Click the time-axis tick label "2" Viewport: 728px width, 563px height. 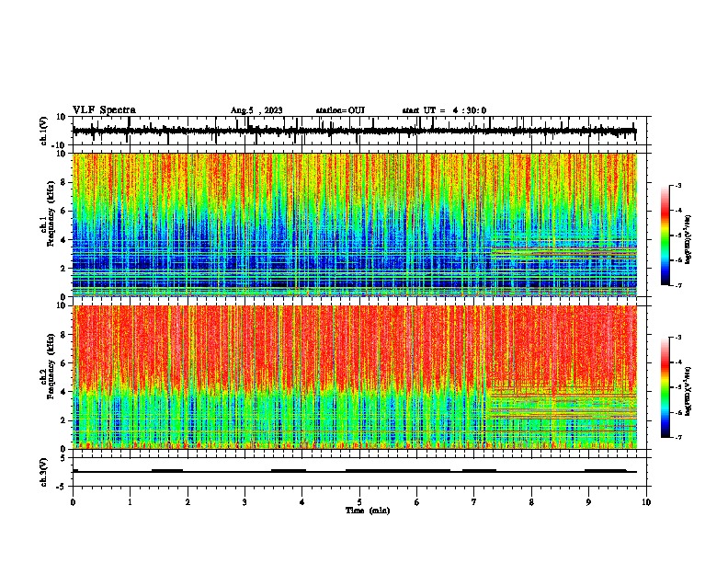(188, 502)
